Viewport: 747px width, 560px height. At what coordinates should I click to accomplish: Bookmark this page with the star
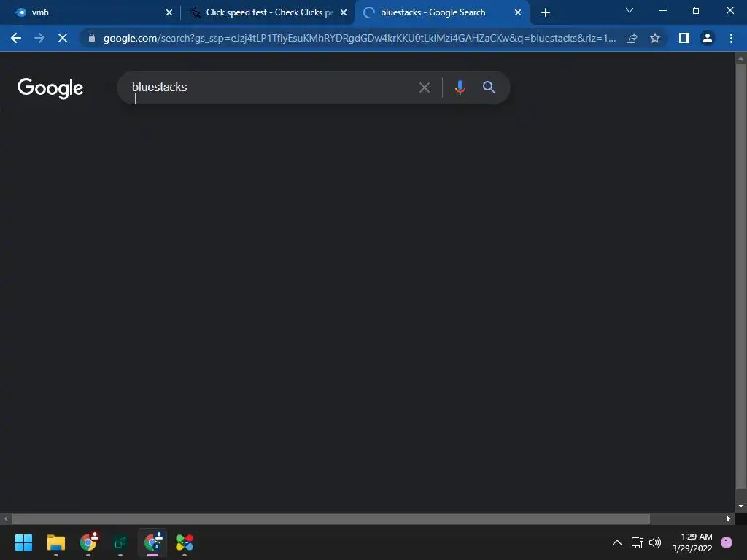[655, 38]
